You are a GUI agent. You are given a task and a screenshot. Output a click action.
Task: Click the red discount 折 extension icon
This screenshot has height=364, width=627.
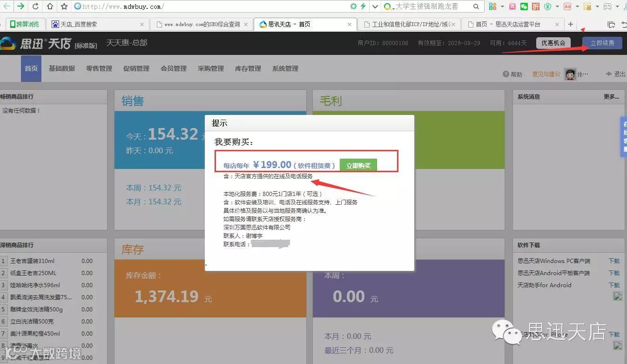click(536, 7)
